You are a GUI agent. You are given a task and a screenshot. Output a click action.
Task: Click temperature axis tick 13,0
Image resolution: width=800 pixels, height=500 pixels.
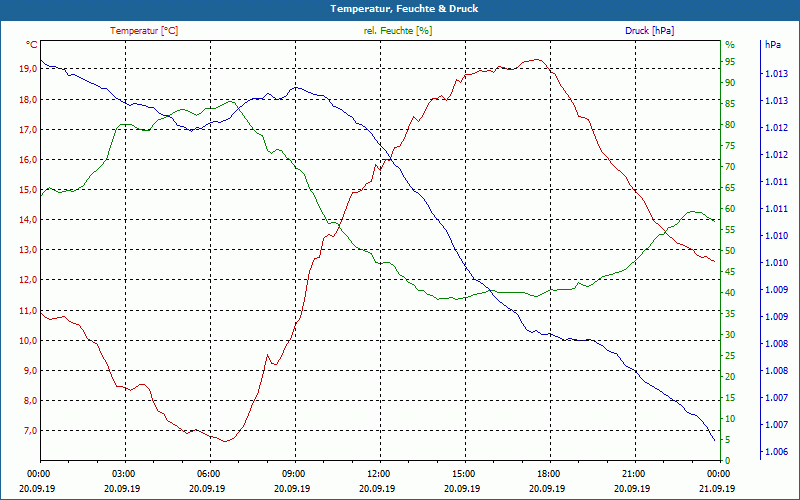point(28,250)
